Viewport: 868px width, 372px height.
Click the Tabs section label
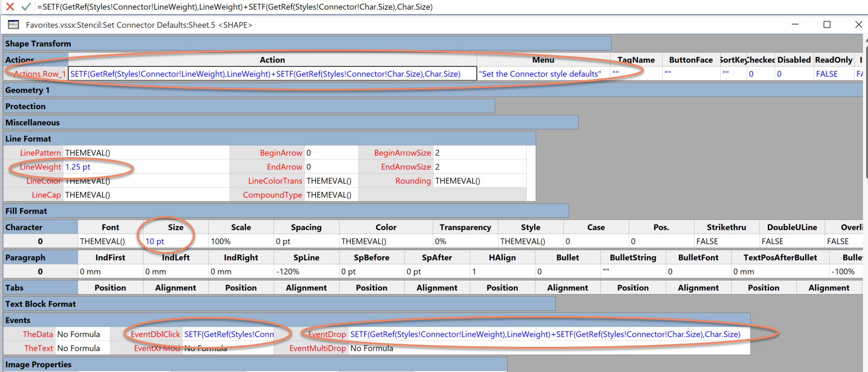(x=40, y=288)
